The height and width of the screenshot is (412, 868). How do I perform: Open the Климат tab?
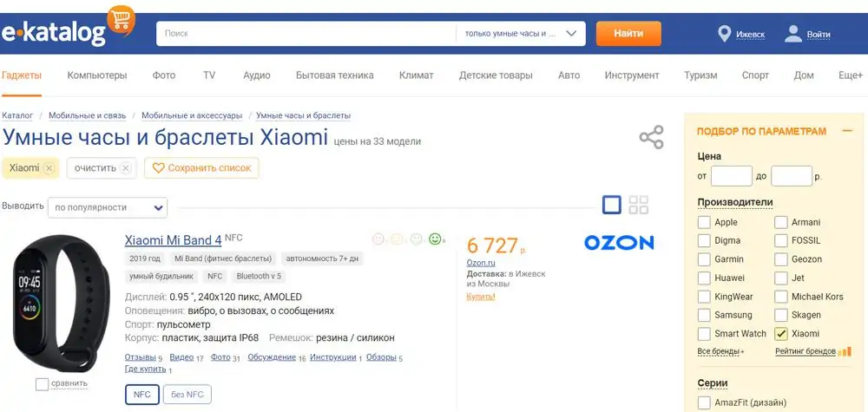(417, 75)
